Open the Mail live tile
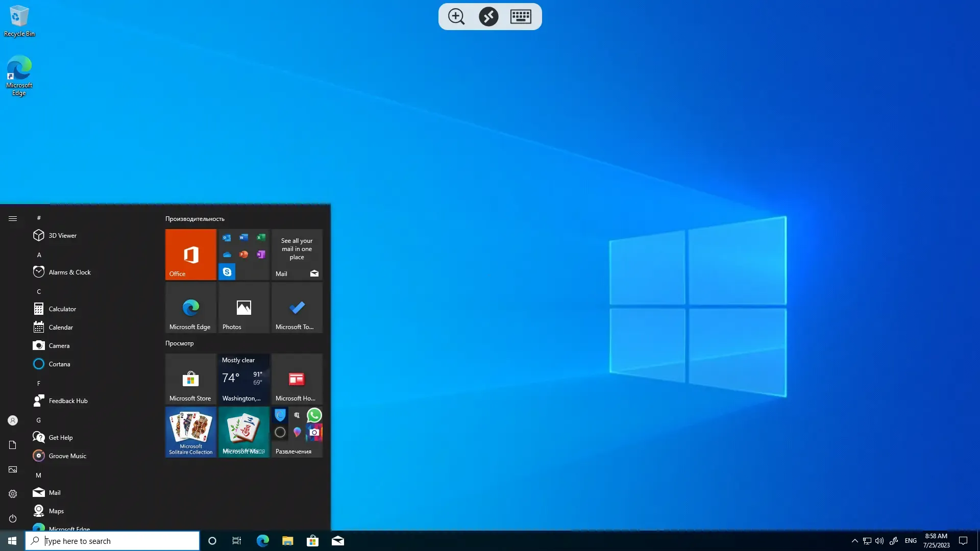 point(297,254)
